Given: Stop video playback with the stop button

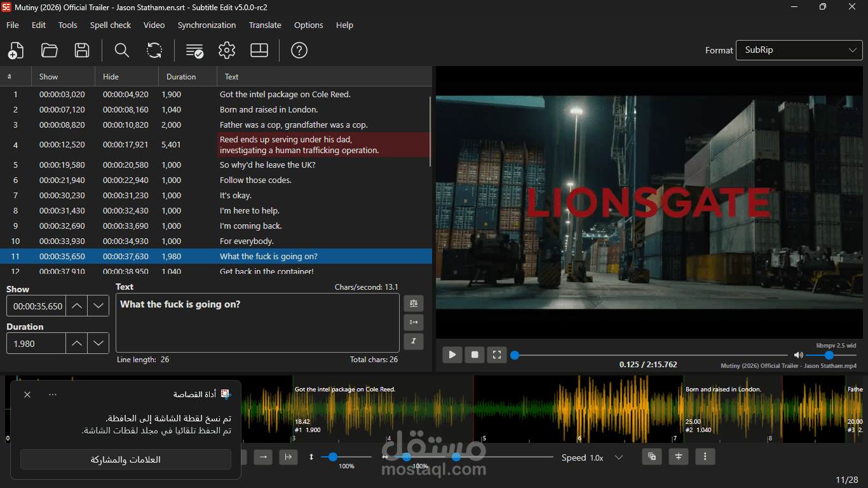Looking at the screenshot, I should 475,355.
